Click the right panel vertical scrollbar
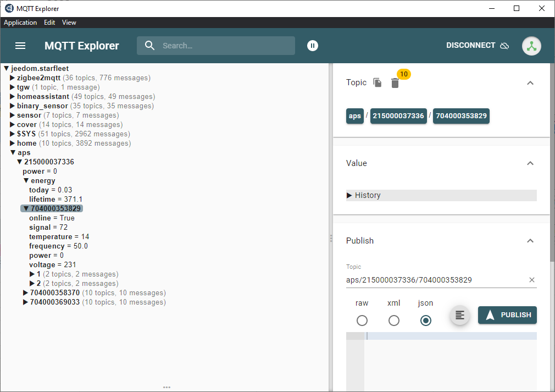The image size is (555, 392). (x=552, y=163)
